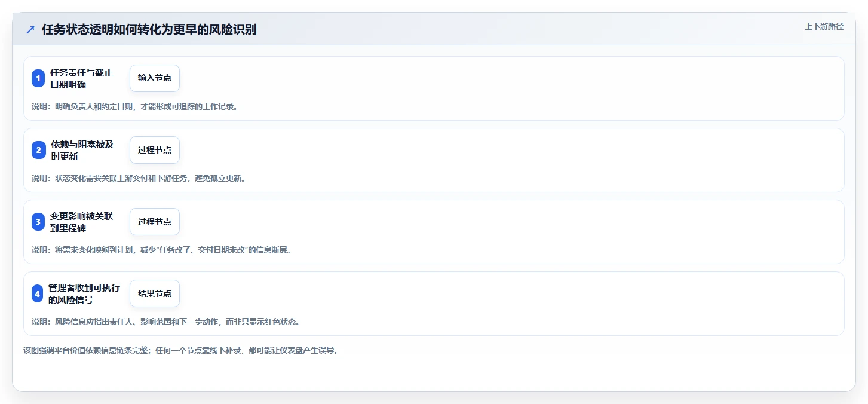This screenshot has width=868, height=404.
Task: Click the description starting 说明：风险信息应指出责任人
Action: pyautogui.click(x=165, y=322)
